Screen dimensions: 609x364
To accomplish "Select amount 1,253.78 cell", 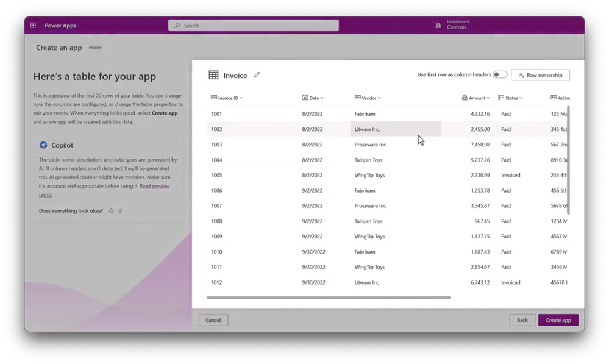I will point(480,191).
